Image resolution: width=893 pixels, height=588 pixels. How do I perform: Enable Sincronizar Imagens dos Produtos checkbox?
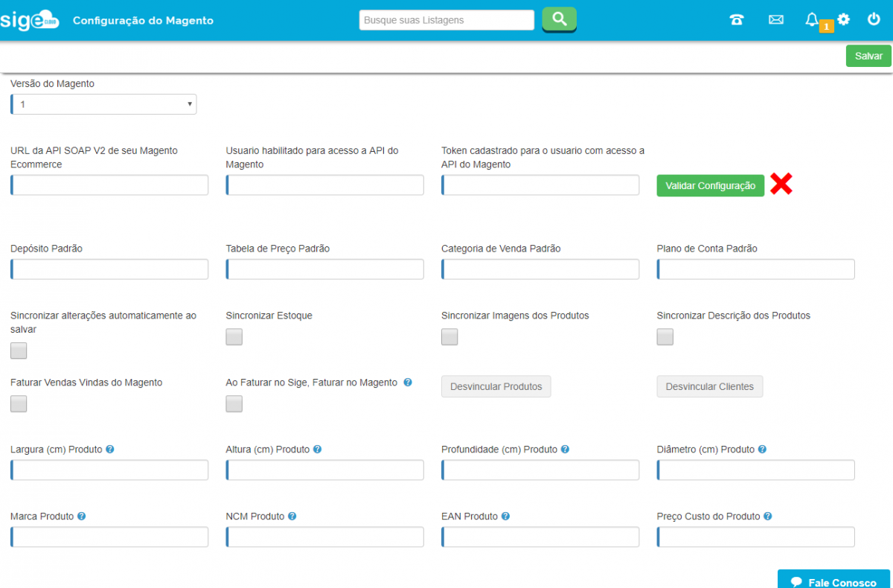[x=449, y=337]
